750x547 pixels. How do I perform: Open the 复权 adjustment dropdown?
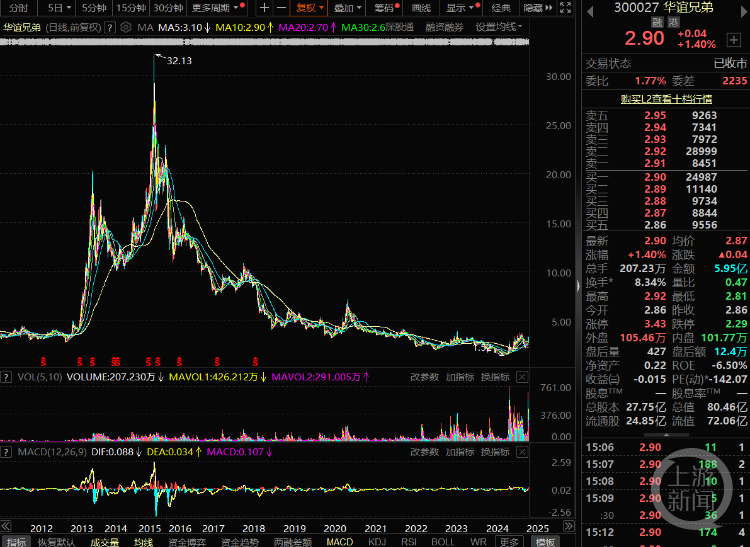tap(309, 8)
